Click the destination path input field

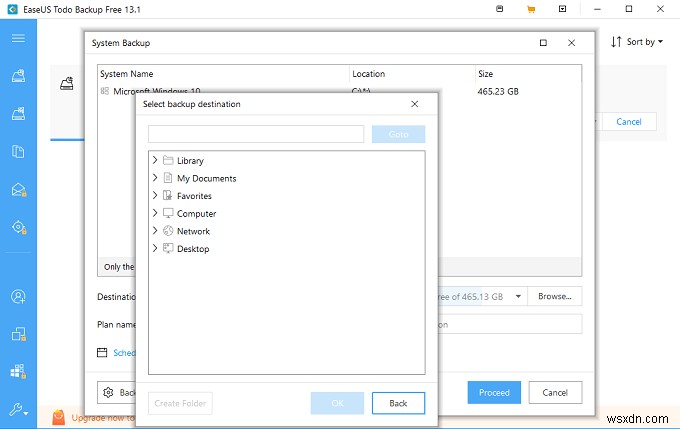256,134
